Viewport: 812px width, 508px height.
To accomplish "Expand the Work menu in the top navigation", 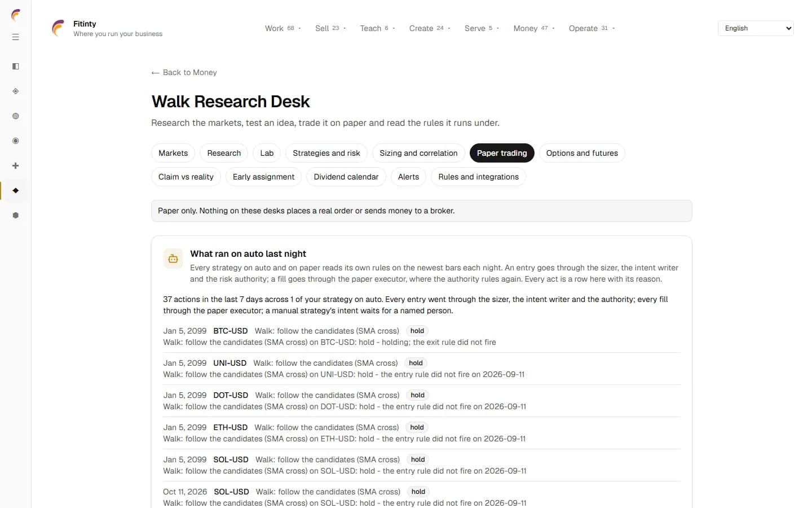I will coord(283,28).
